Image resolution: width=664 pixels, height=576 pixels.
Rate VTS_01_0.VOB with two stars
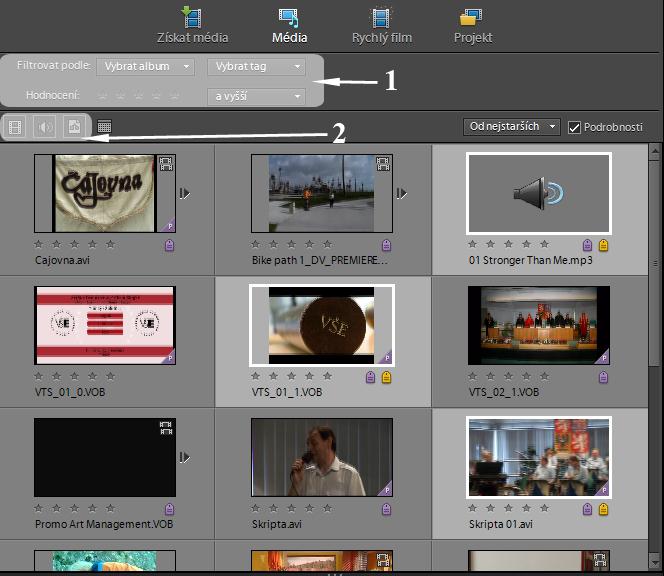pyautogui.click(x=56, y=376)
